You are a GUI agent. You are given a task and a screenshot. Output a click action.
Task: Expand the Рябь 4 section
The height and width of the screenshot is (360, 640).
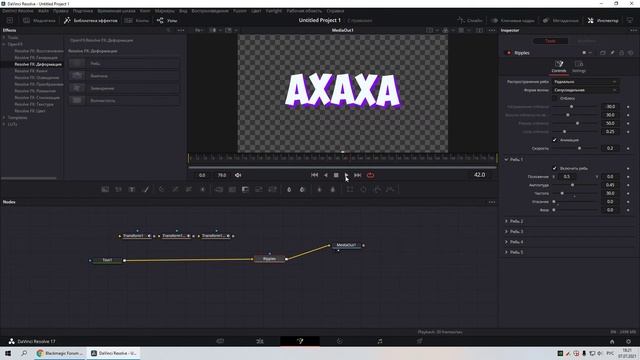click(507, 242)
